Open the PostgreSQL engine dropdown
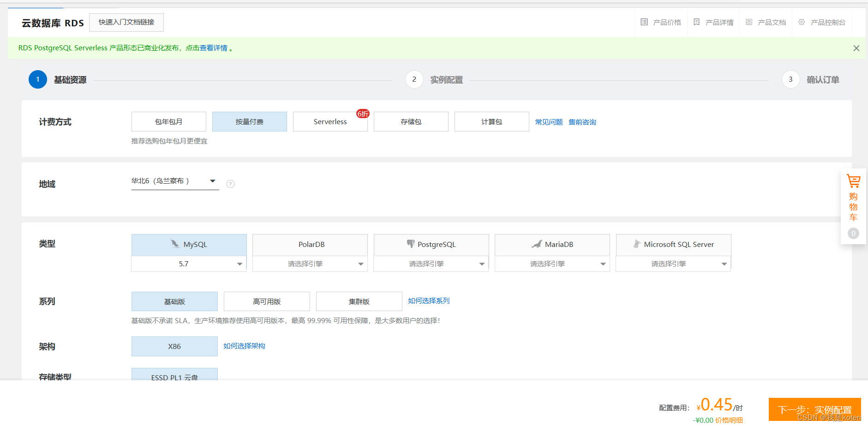This screenshot has width=868, height=426. click(431, 264)
